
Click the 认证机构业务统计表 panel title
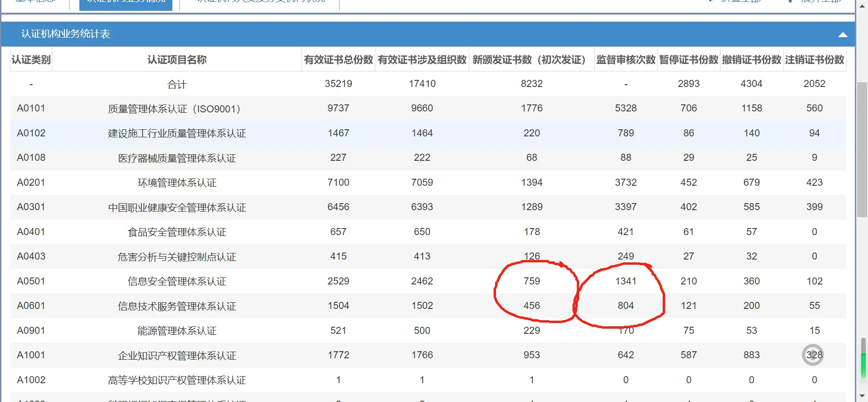coord(66,34)
